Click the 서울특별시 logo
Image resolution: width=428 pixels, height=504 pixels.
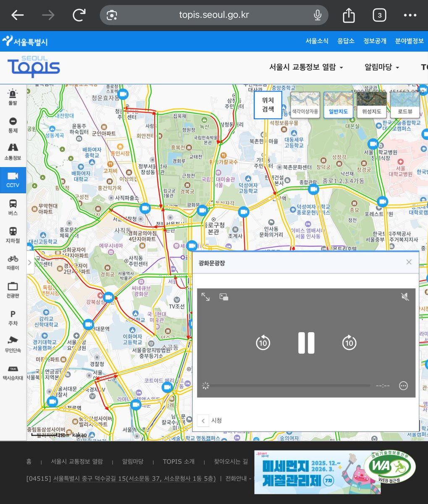pyautogui.click(x=25, y=41)
